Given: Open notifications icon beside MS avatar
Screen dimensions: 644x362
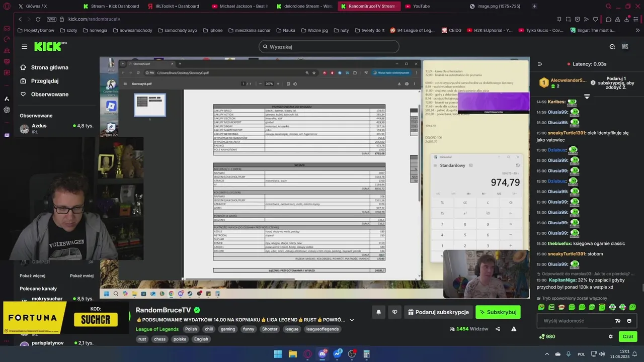Looking at the screenshot, I should [x=612, y=47].
